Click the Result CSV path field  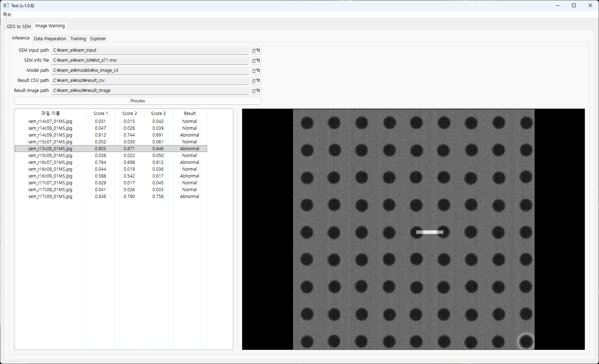(150, 80)
